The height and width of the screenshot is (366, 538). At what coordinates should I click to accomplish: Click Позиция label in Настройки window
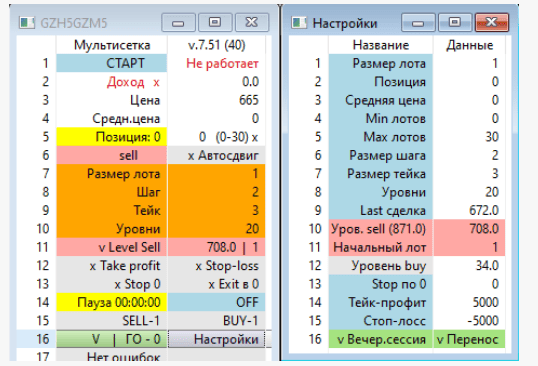click(x=381, y=82)
